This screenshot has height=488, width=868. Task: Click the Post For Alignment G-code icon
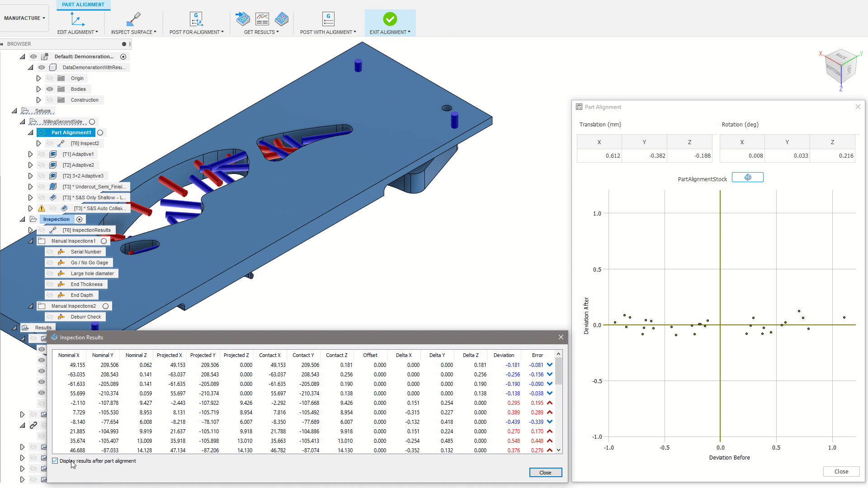click(196, 19)
